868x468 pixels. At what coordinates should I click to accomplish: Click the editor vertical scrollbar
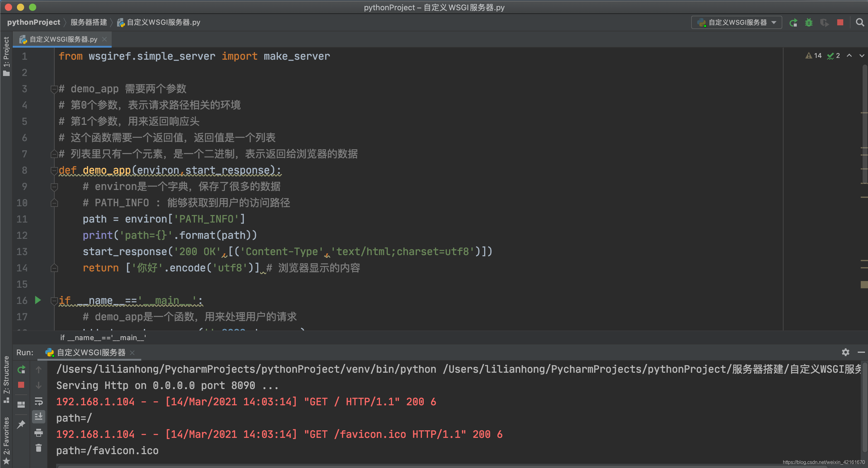tap(865, 125)
